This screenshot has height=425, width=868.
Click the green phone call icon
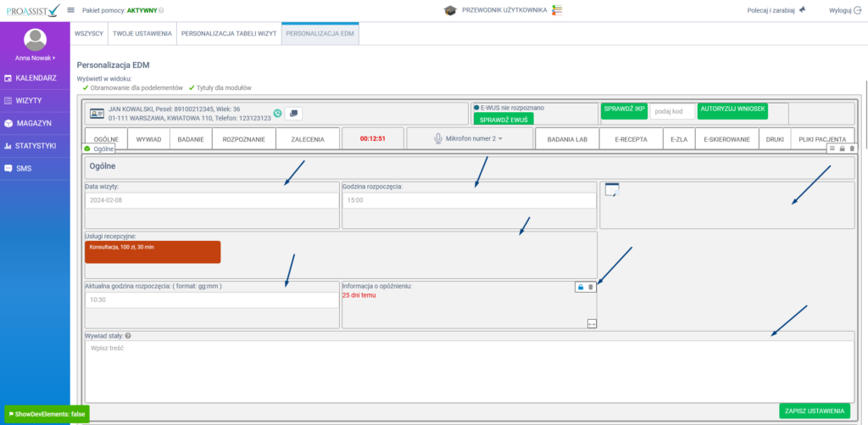(x=278, y=114)
